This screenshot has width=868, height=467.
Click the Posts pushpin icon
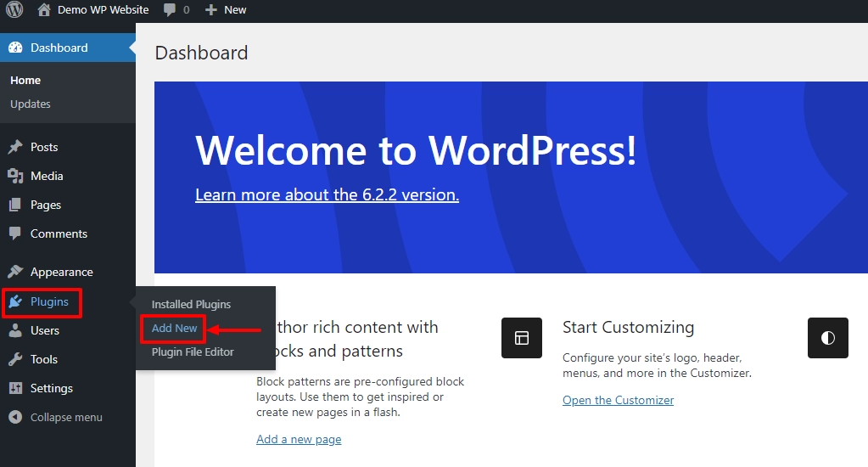pos(15,147)
